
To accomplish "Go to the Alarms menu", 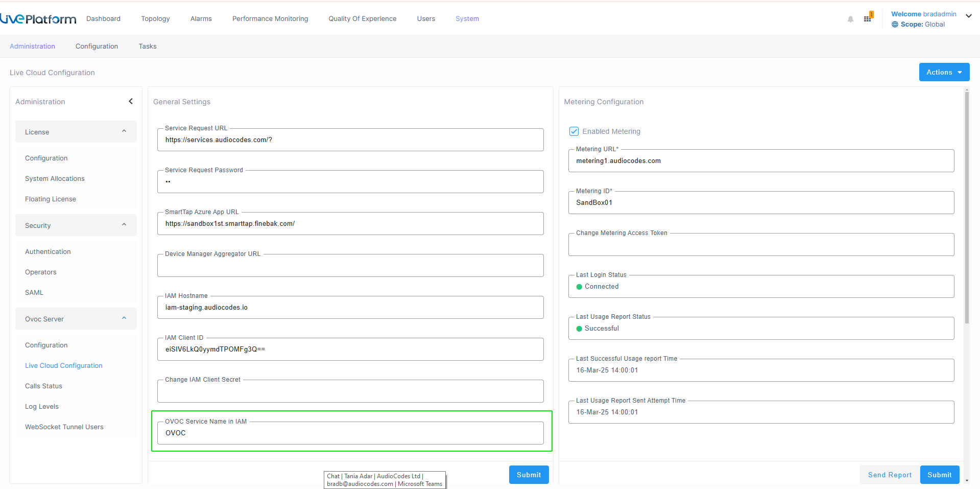I will [201, 18].
